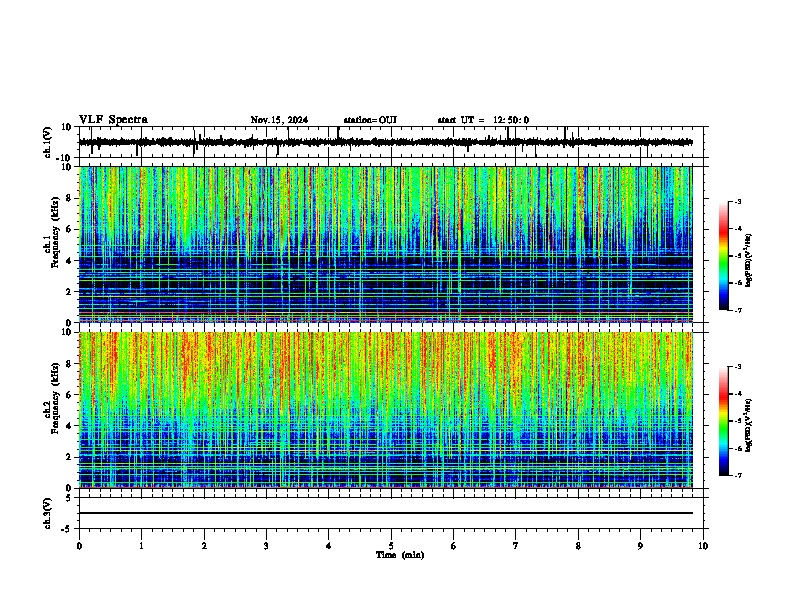Click the "ch.1(V)" waveform axis label

tap(48, 142)
